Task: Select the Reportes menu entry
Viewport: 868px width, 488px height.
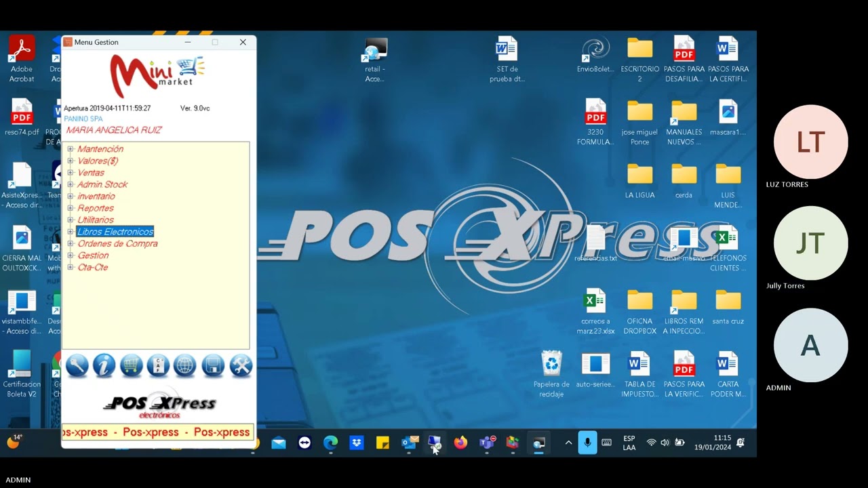Action: pyautogui.click(x=96, y=208)
